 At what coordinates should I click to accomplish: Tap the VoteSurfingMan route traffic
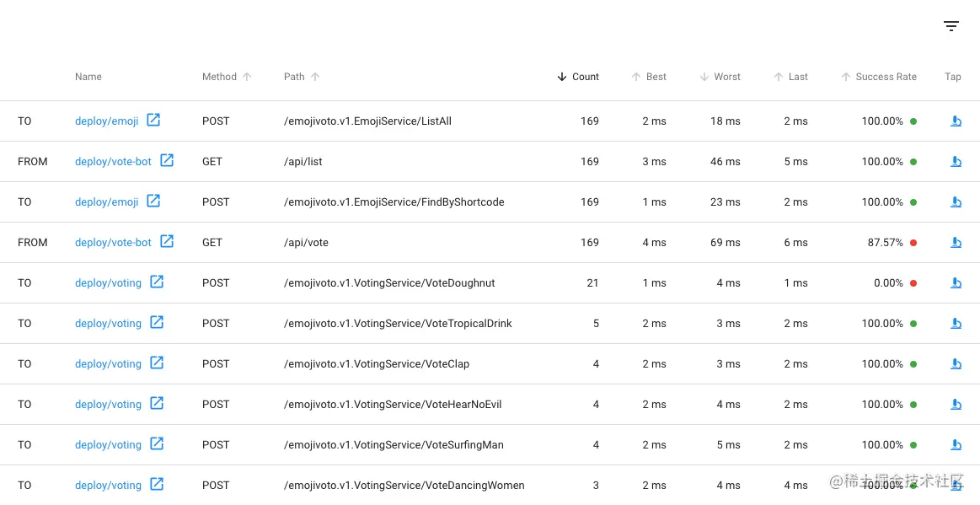956,445
